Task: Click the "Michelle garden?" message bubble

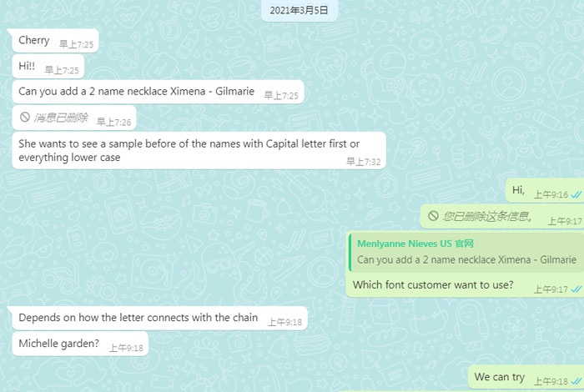Action: [80, 344]
